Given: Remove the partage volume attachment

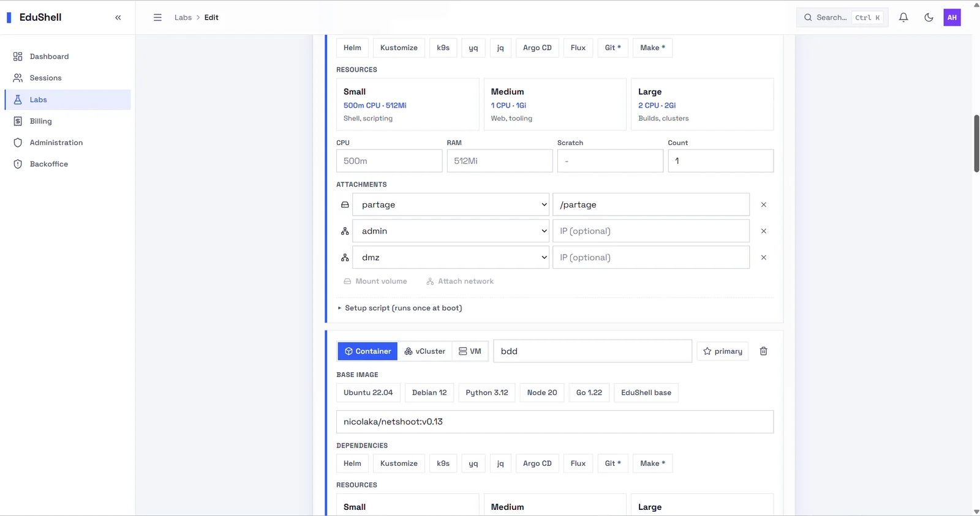Looking at the screenshot, I should [x=764, y=205].
